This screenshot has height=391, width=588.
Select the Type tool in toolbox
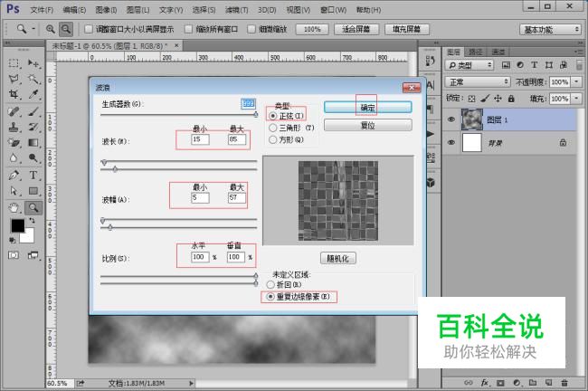[x=33, y=176]
